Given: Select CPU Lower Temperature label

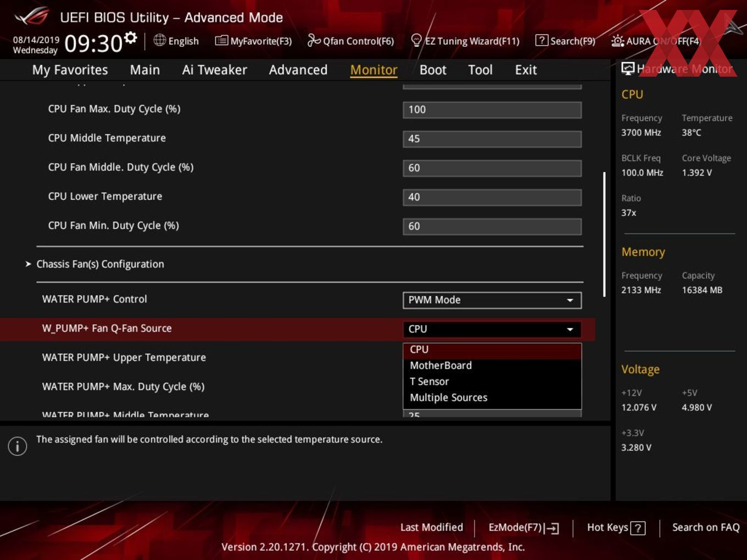Looking at the screenshot, I should coord(105,196).
